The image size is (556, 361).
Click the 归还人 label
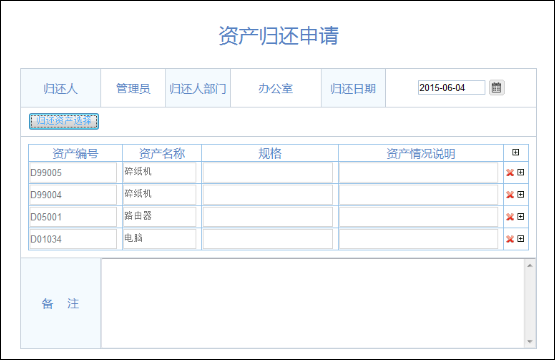point(61,88)
